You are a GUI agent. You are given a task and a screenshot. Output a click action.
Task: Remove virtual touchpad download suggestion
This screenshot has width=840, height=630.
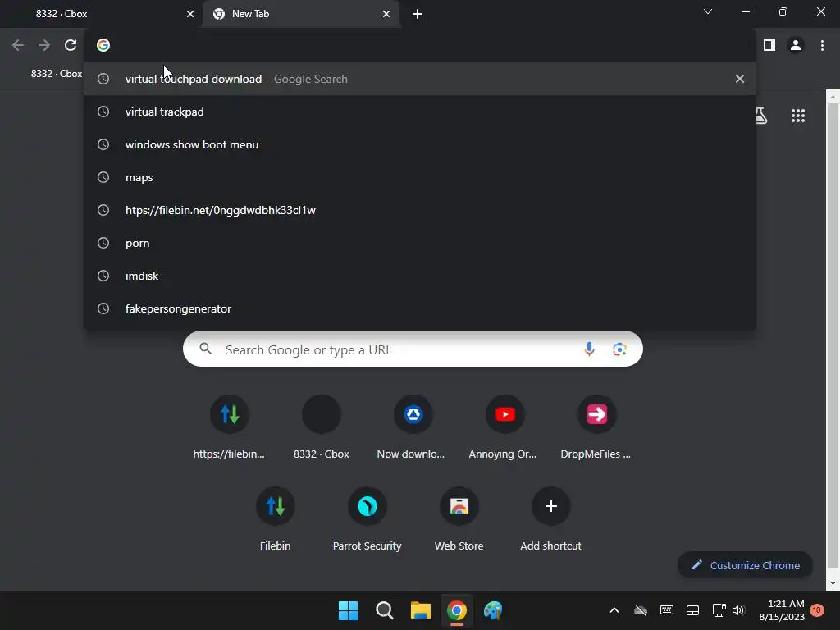[740, 79]
